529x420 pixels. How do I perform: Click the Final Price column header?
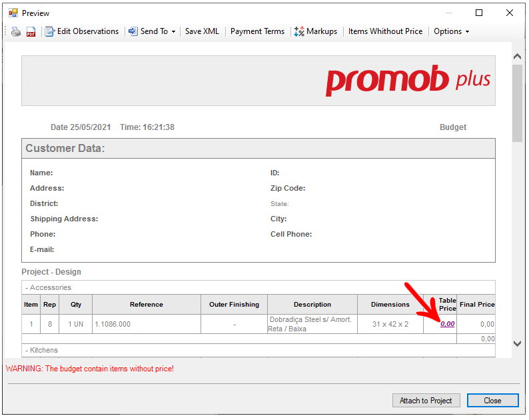point(476,305)
